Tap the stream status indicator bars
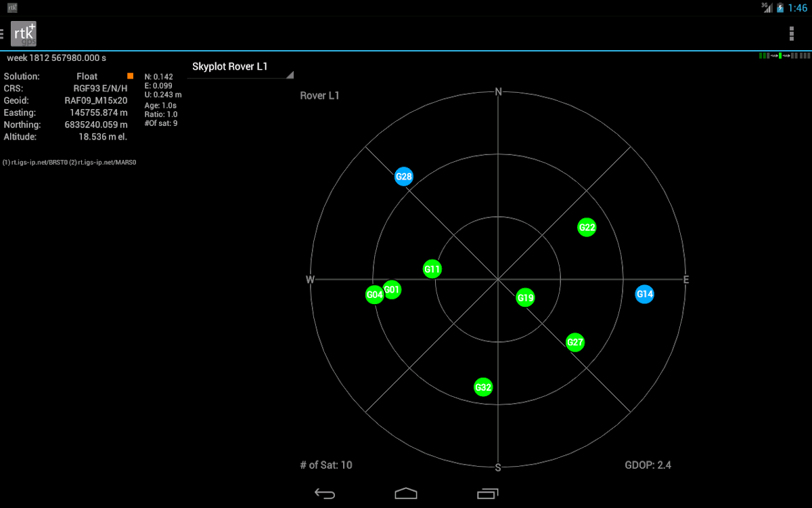The image size is (812, 508). click(x=783, y=56)
